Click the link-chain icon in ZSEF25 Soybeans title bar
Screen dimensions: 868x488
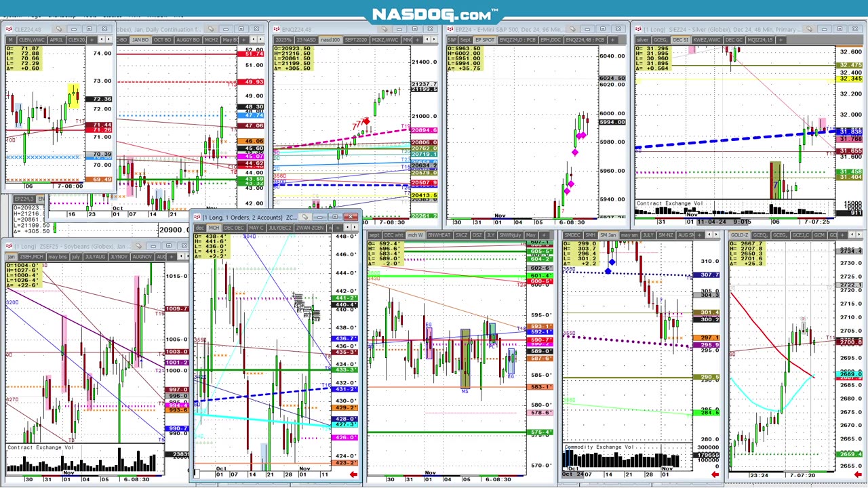coord(138,245)
